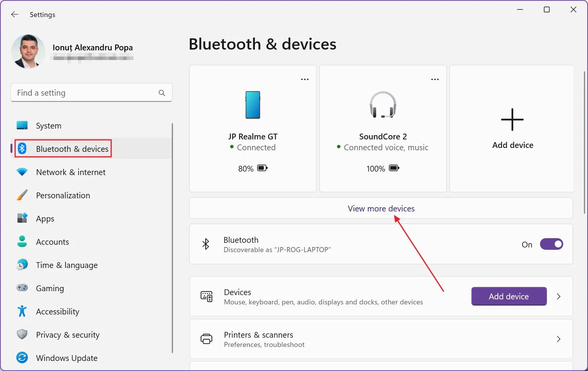Click the Personalization paintbrush icon
The width and height of the screenshot is (588, 371).
pyautogui.click(x=22, y=195)
